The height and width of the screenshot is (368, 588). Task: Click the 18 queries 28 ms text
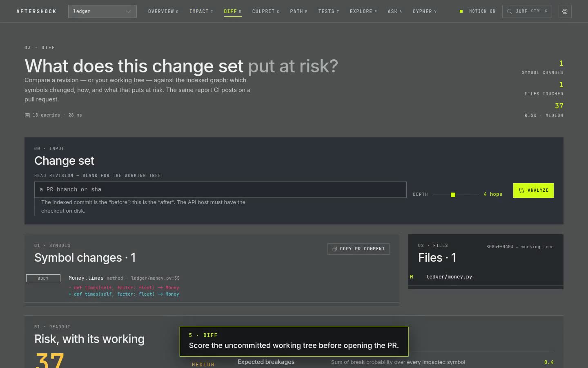(x=57, y=115)
